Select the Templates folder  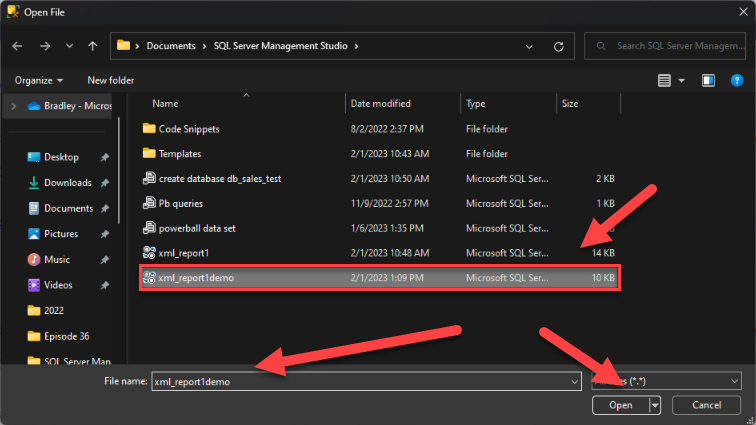coord(380,154)
